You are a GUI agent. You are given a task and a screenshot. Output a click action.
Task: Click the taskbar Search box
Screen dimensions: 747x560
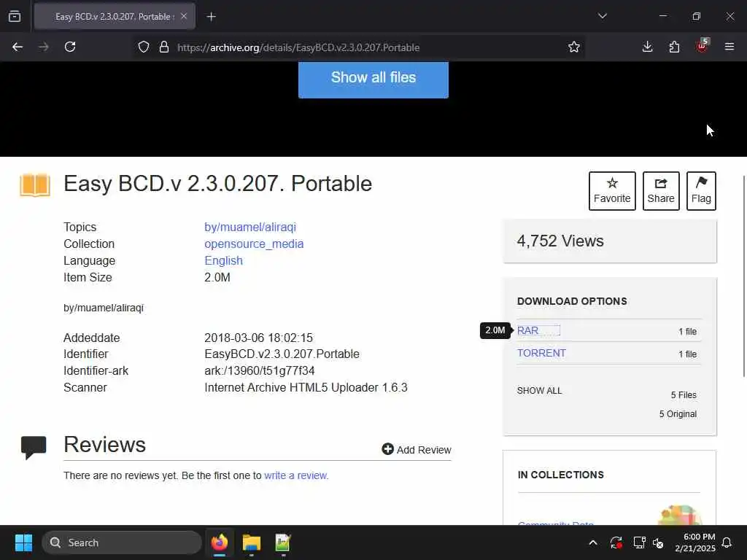[122, 542]
